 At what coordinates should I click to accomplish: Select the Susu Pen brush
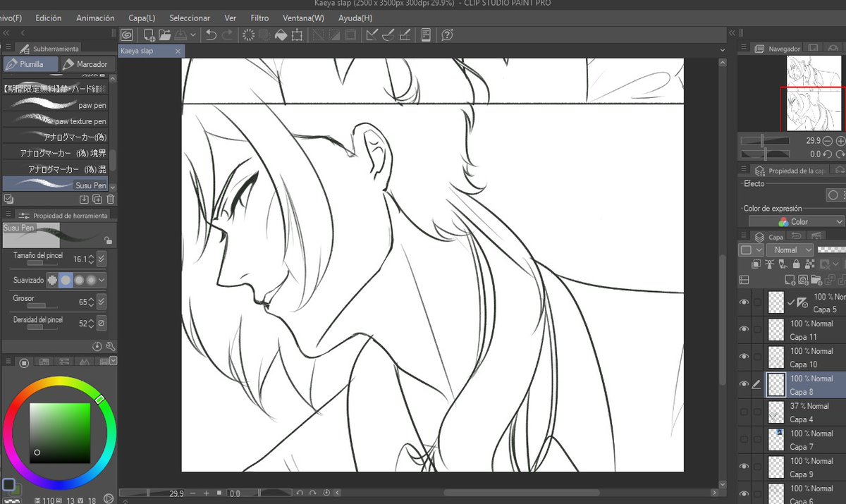(56, 185)
